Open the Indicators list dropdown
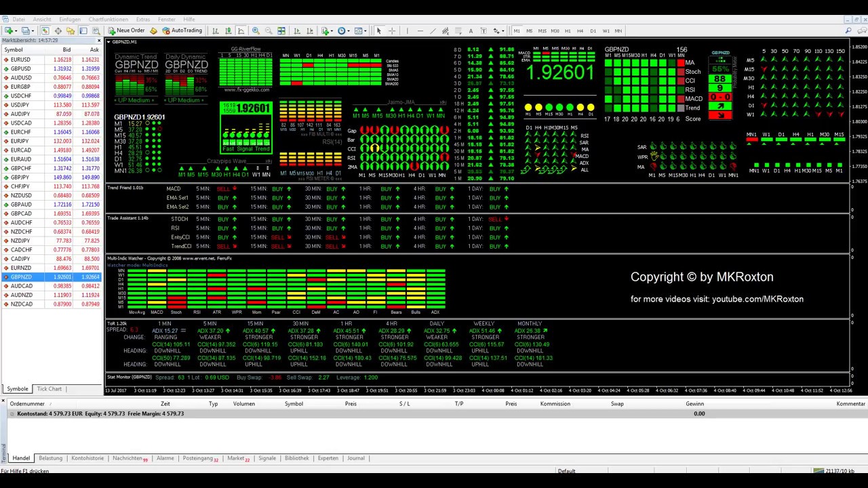Viewport: 868px width, 488px height. click(328, 30)
